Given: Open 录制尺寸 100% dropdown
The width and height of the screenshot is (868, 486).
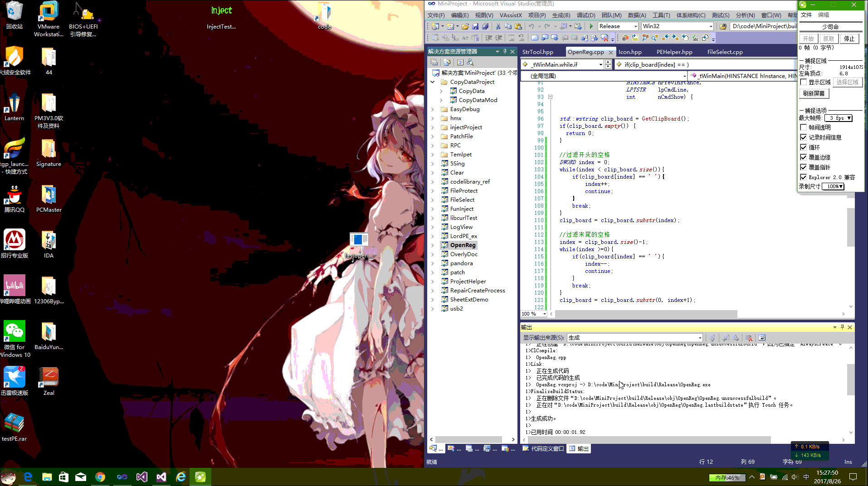Looking at the screenshot, I should point(833,186).
